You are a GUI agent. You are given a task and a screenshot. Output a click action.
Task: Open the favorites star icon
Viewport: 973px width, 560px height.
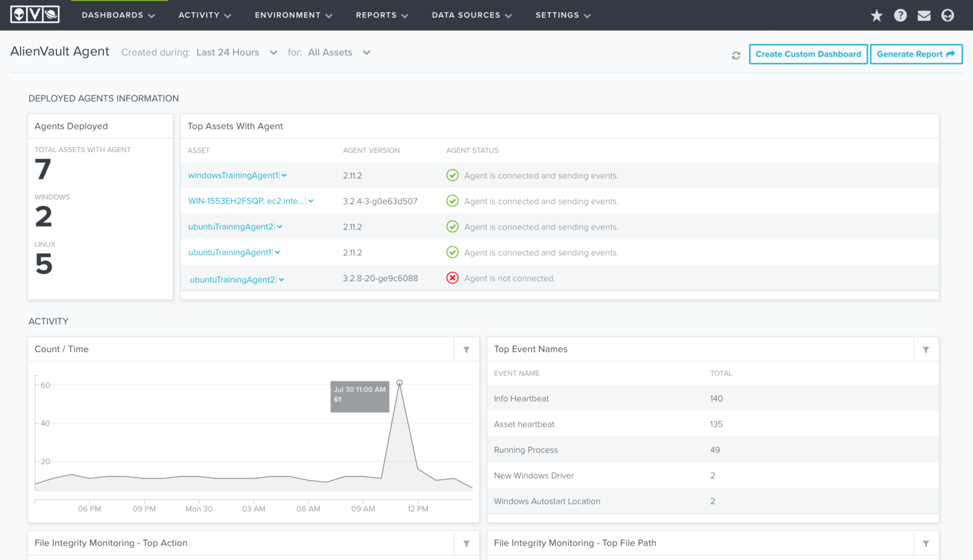tap(876, 16)
